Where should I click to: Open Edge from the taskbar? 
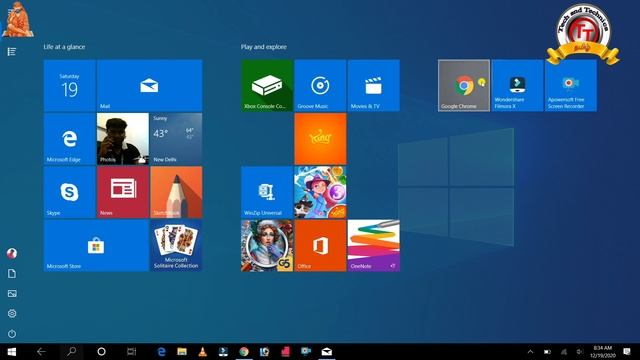[x=162, y=351]
